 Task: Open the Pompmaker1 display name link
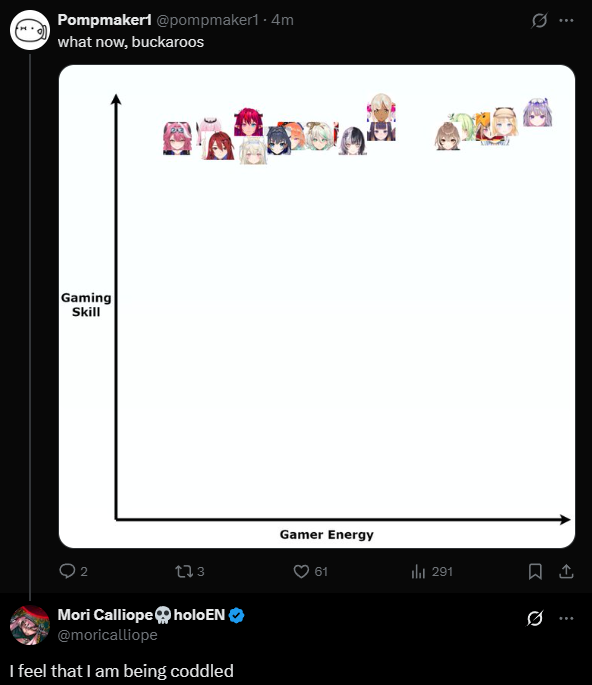pyautogui.click(x=104, y=20)
